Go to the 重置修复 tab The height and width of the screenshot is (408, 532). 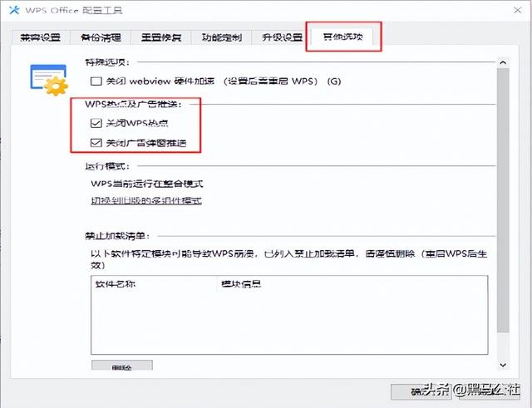click(161, 37)
